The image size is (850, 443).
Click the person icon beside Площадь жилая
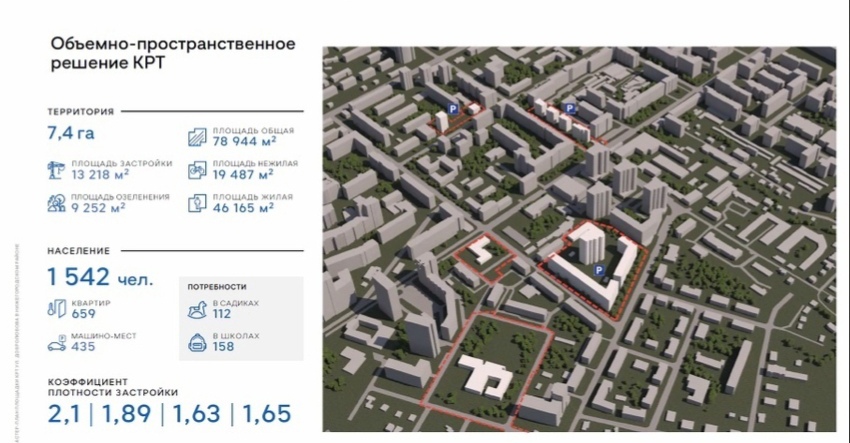point(197,202)
